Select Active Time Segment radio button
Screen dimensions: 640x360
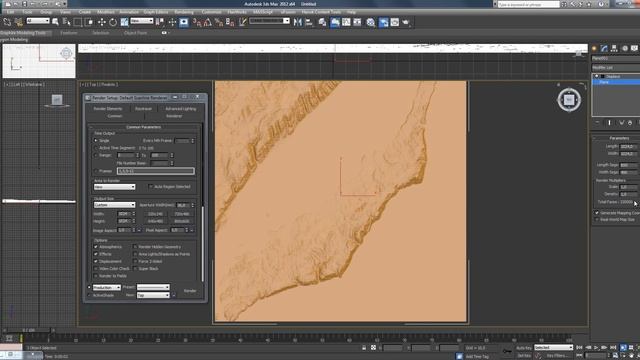tap(96, 148)
